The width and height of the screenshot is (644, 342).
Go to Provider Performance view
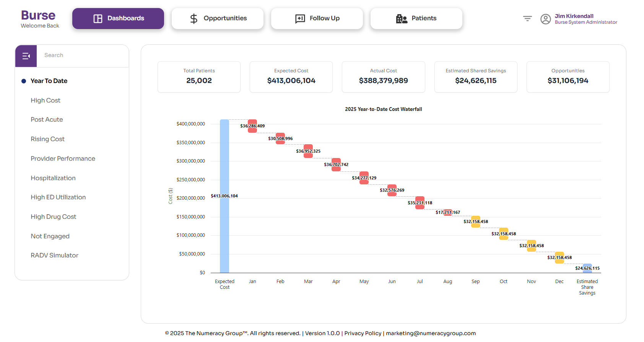click(63, 159)
